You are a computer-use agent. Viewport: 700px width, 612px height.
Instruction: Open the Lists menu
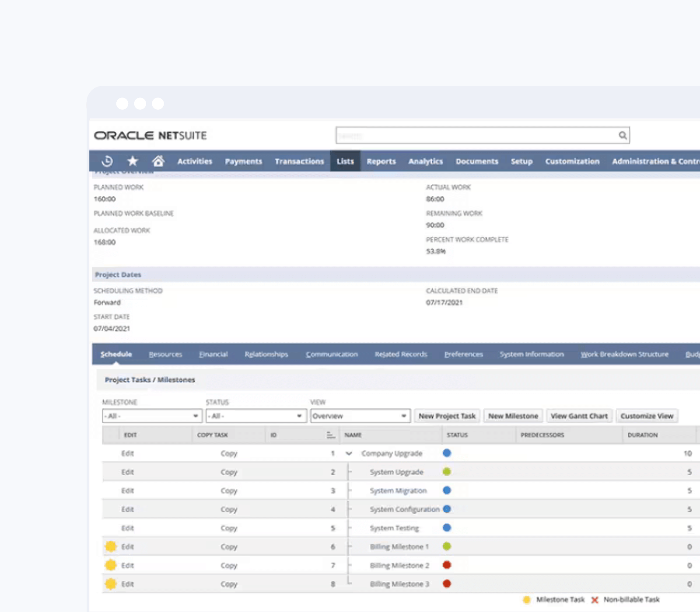(345, 161)
